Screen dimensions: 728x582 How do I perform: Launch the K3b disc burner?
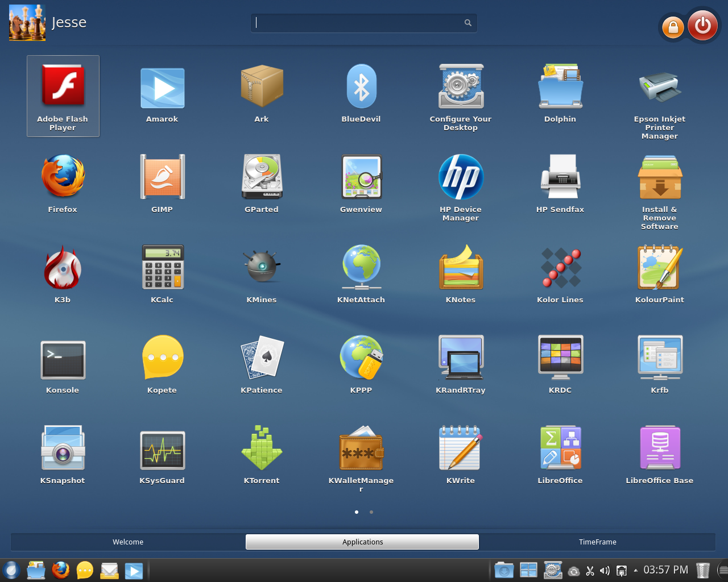click(63, 274)
